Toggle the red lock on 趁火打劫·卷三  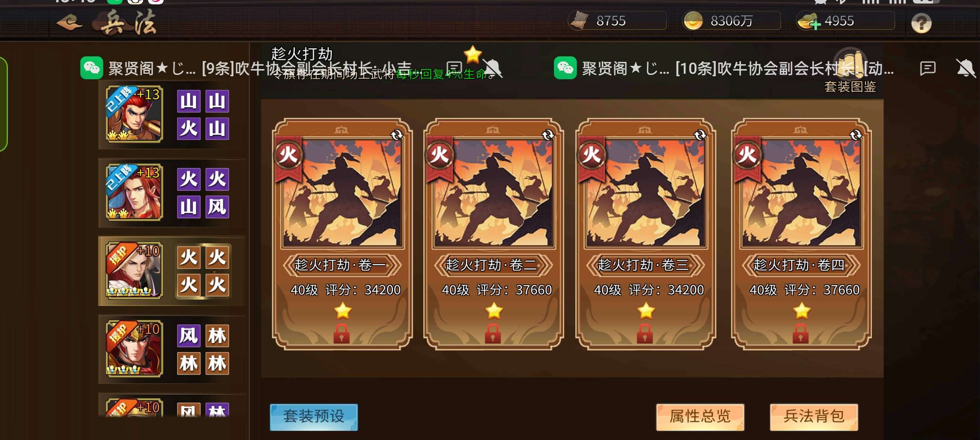645,334
